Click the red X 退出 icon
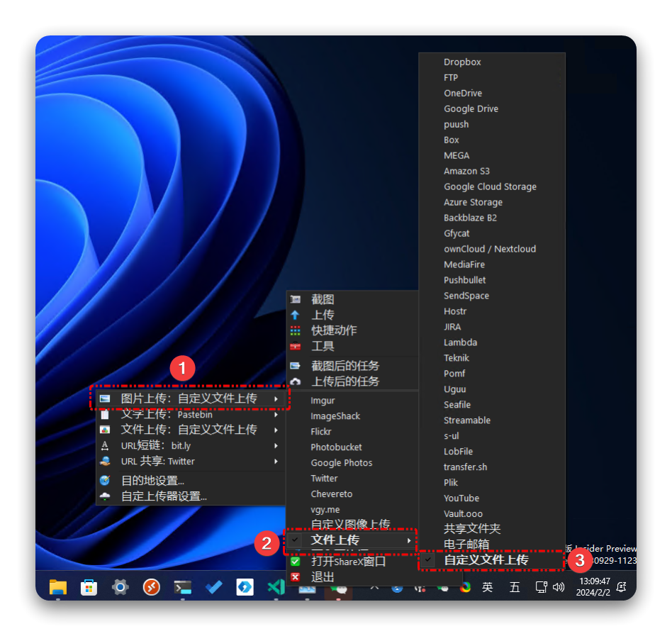 point(296,577)
